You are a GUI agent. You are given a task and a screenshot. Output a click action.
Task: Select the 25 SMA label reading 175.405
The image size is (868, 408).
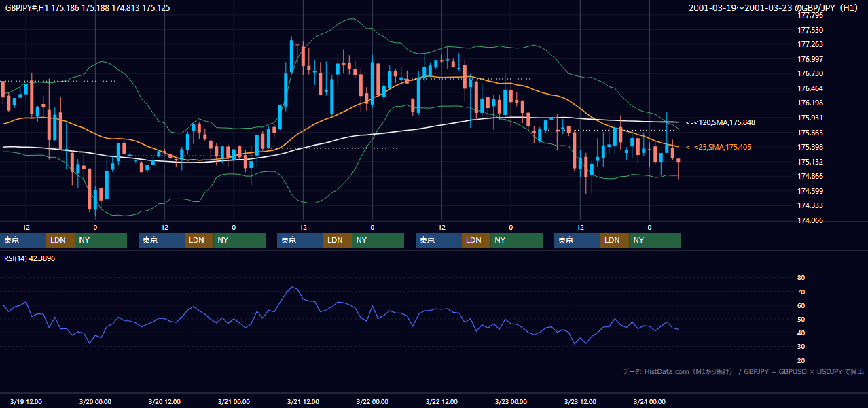click(x=718, y=147)
